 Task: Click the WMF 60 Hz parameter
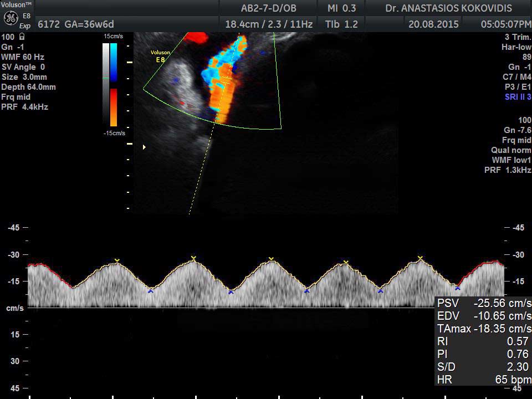pyautogui.click(x=23, y=57)
